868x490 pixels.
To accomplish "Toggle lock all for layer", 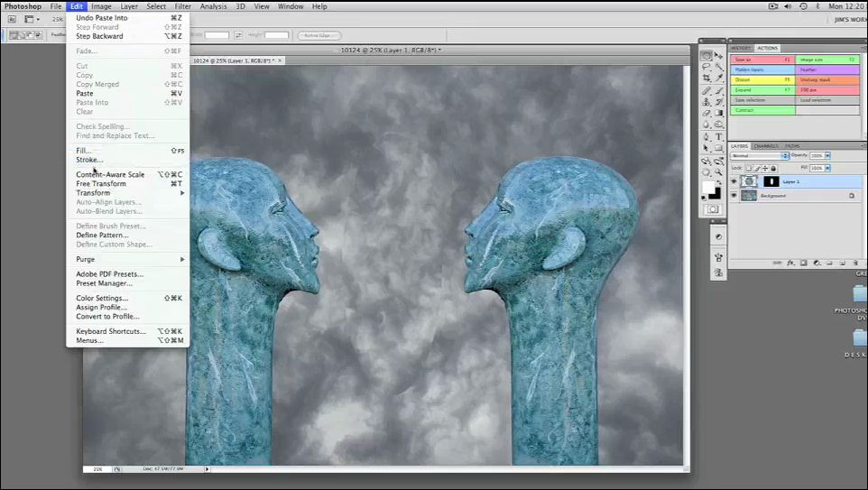I will coord(773,168).
